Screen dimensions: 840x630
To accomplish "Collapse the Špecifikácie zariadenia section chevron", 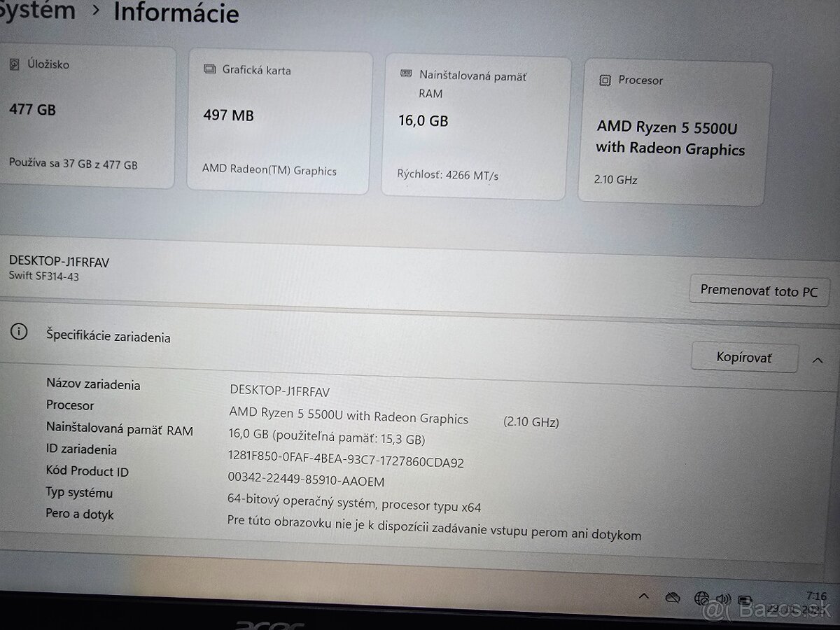I will (818, 360).
